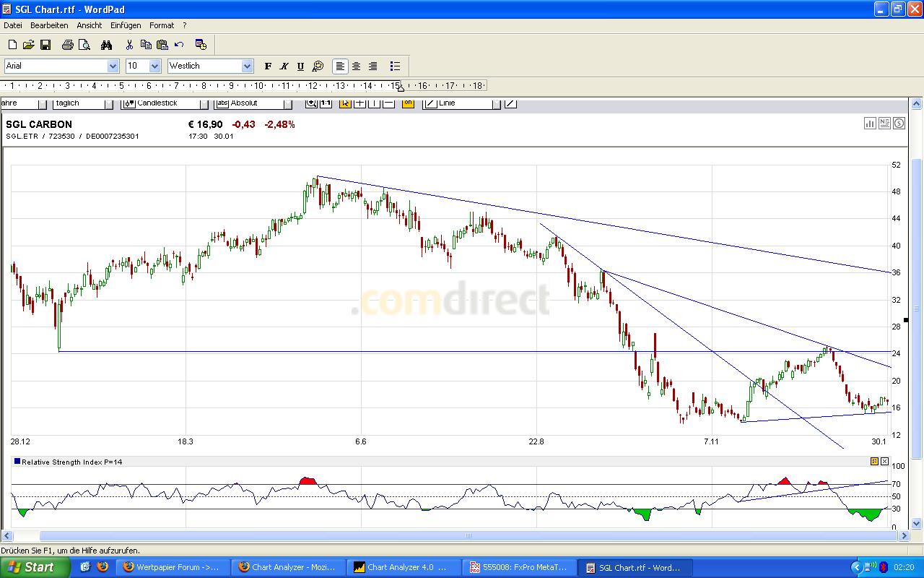Click the horizontal scrollbar thumb
The height and width of the screenshot is (578, 924).
(468, 535)
